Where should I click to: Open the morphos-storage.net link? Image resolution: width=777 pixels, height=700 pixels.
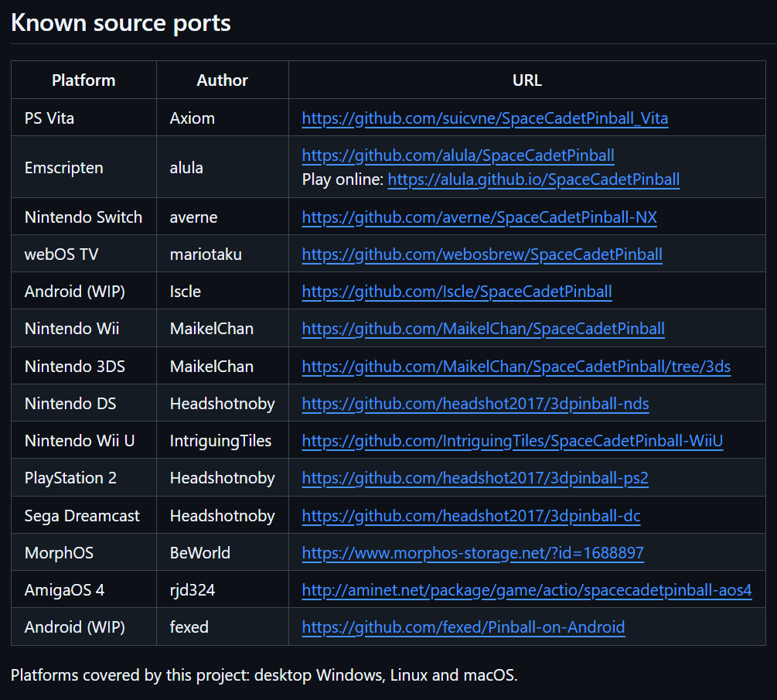pyautogui.click(x=472, y=553)
